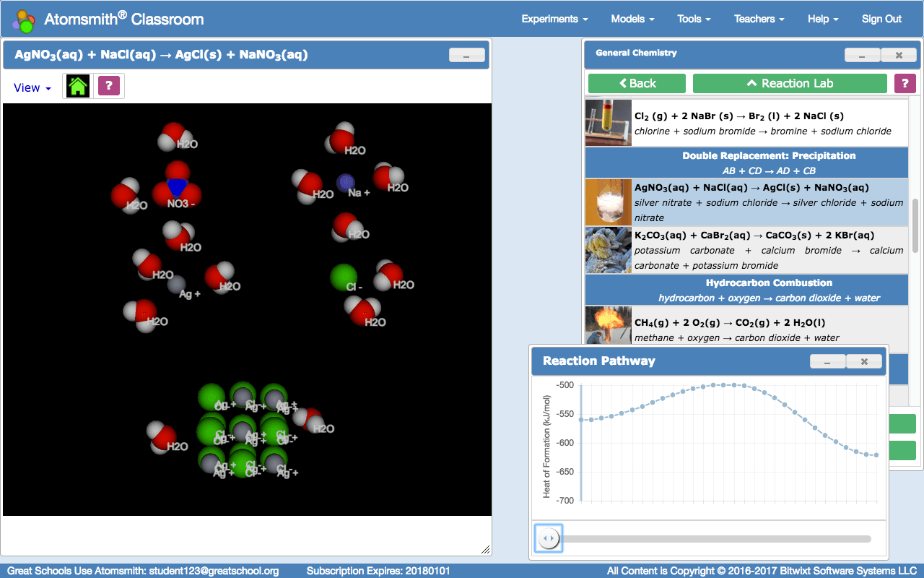Open help in the reaction viewer toolbar
The image size is (924, 578).
108,87
